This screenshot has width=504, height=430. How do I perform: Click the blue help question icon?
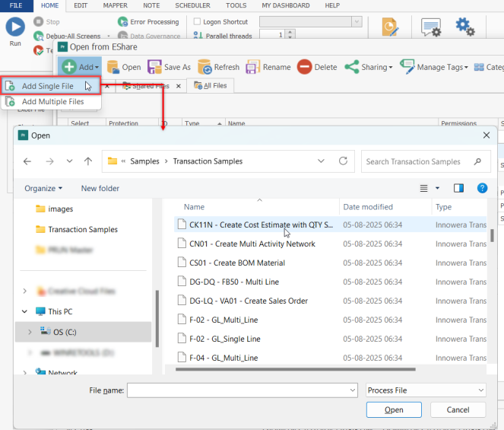pos(482,188)
